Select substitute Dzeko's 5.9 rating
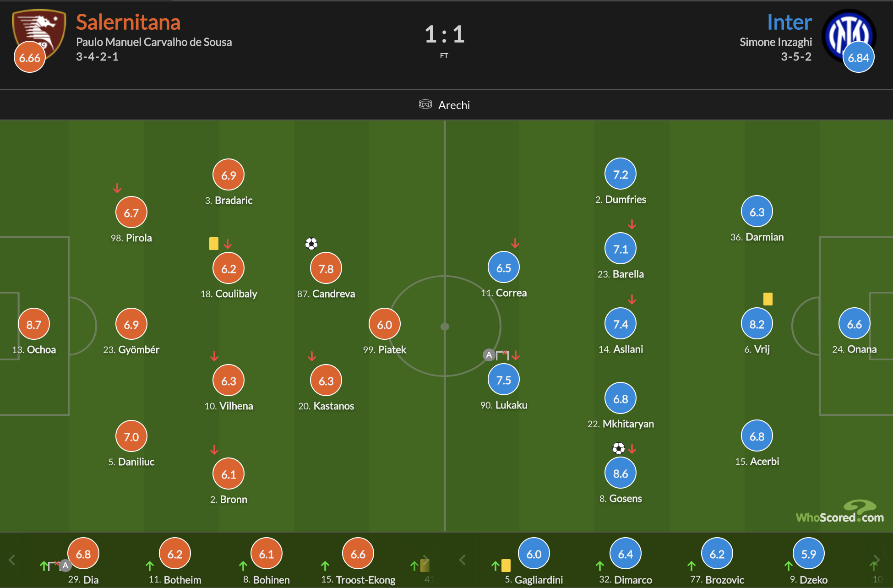The width and height of the screenshot is (893, 588). click(x=809, y=554)
